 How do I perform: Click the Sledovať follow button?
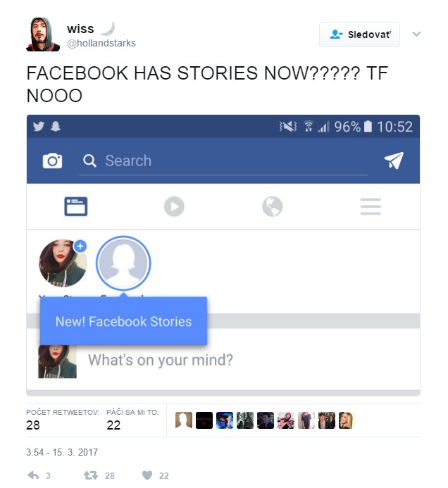coord(359,35)
